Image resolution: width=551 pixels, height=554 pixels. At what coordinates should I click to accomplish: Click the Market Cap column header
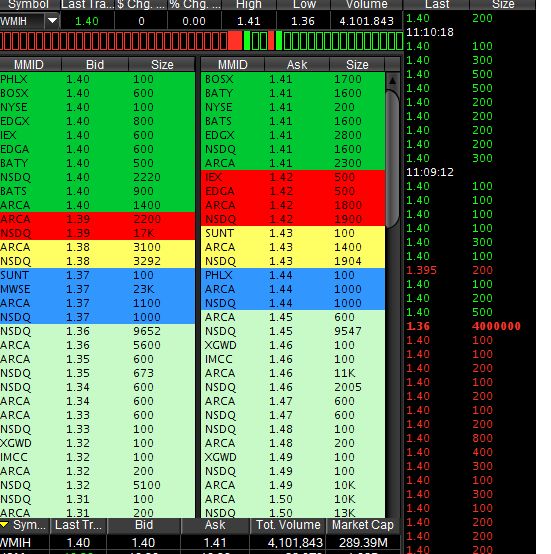[363, 525]
